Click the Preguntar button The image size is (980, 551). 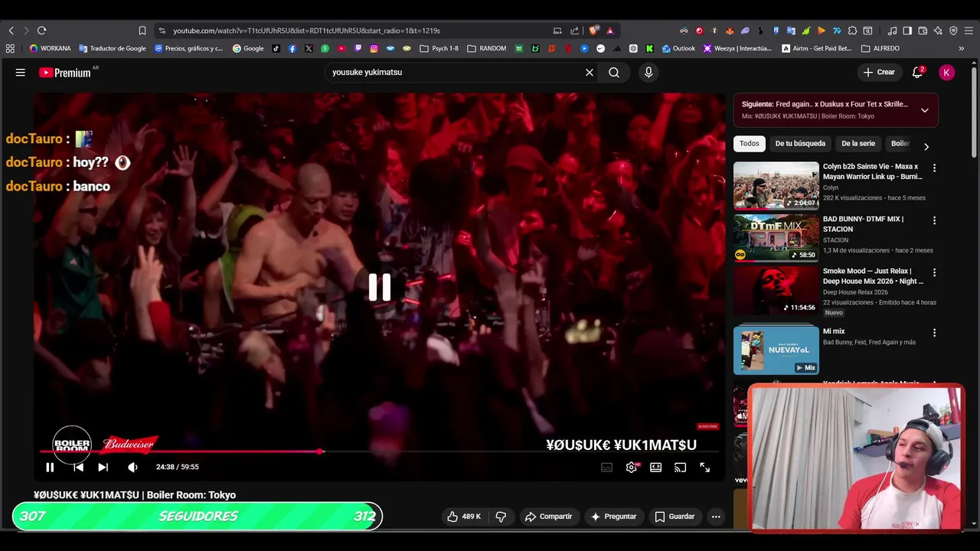pyautogui.click(x=613, y=517)
